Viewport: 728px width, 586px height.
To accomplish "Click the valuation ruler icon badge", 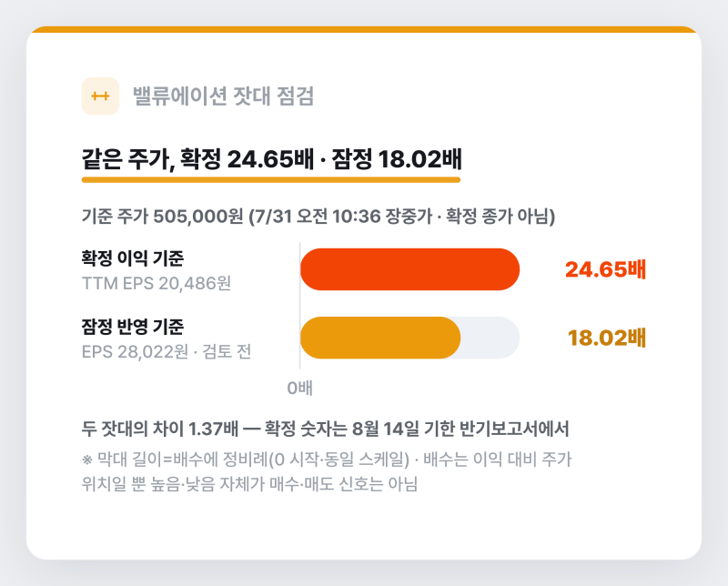I will coord(100,96).
